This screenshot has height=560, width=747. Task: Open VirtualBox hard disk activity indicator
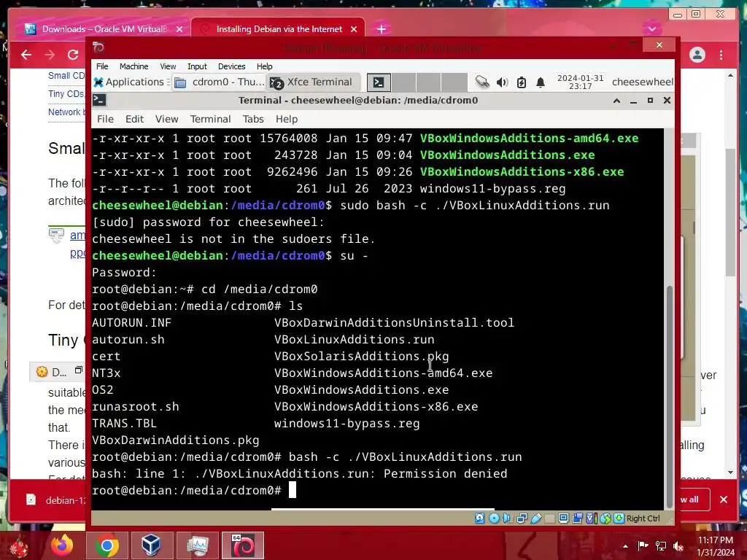[480, 518]
